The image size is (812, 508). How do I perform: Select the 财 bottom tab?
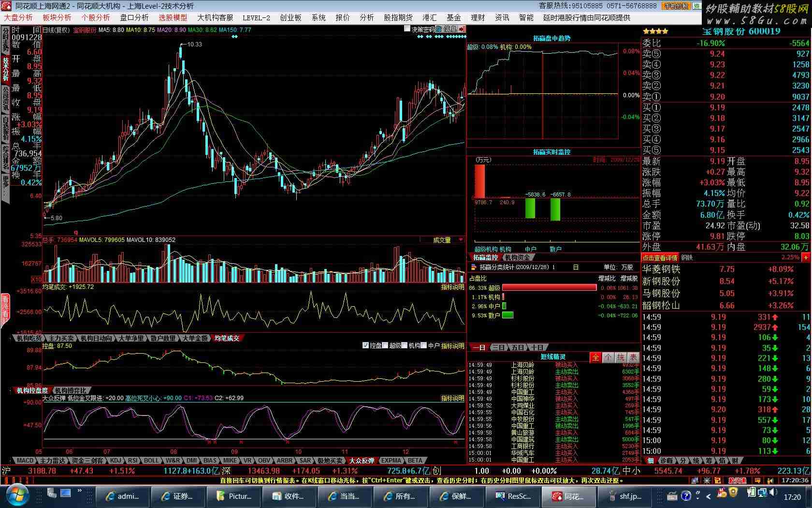point(735,461)
